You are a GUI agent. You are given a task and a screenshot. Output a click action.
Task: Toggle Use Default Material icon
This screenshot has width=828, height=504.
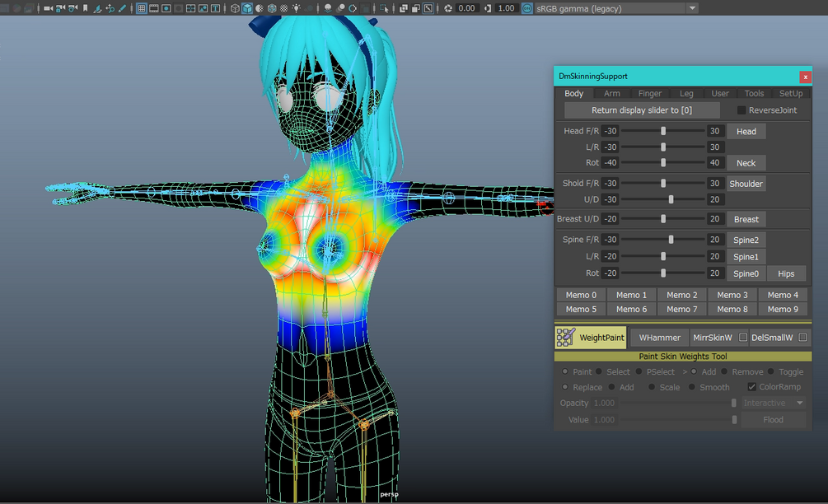260,8
